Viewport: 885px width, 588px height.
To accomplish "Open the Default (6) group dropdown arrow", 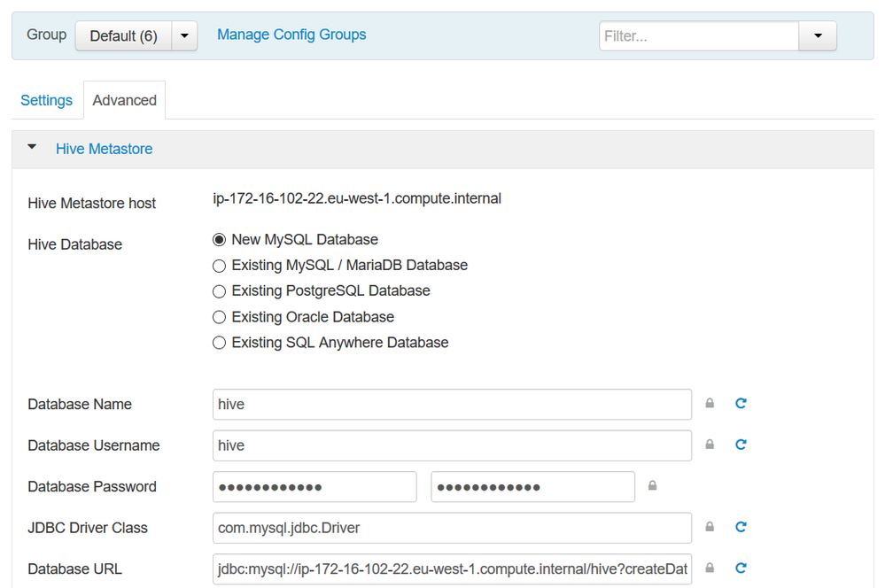I will [x=184, y=36].
